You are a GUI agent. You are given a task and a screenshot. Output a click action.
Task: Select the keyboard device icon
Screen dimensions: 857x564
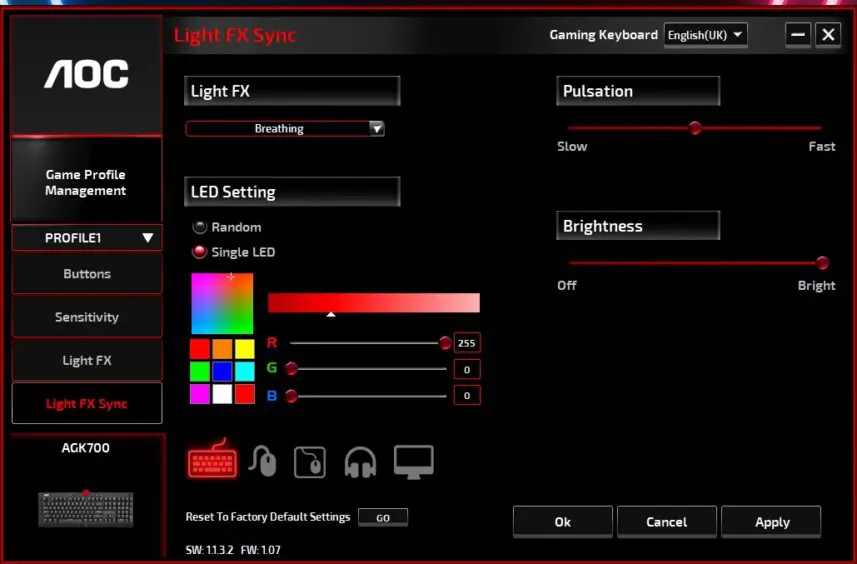coord(211,460)
